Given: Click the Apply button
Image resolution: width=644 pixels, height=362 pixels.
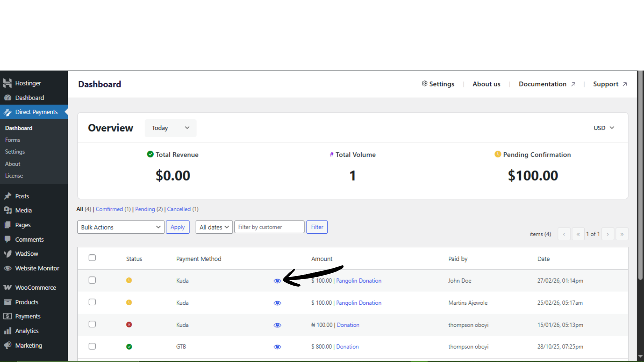Looking at the screenshot, I should click(x=177, y=227).
